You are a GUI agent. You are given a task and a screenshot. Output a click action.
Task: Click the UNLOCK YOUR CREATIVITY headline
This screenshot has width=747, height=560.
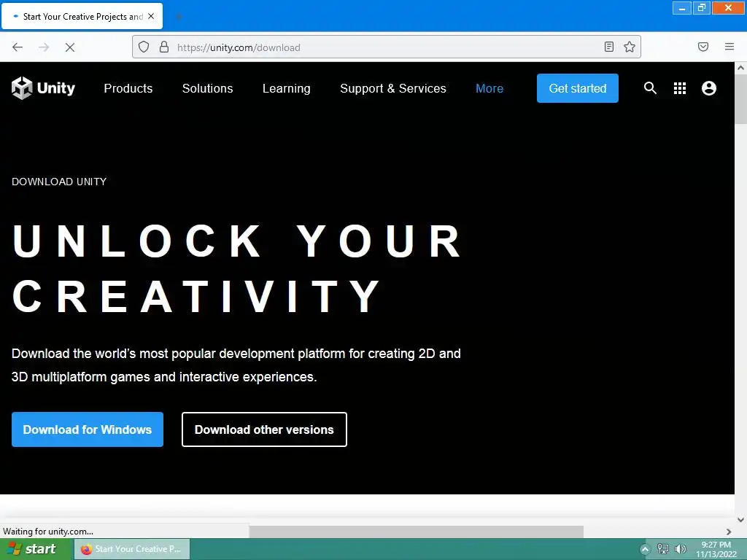coord(237,268)
